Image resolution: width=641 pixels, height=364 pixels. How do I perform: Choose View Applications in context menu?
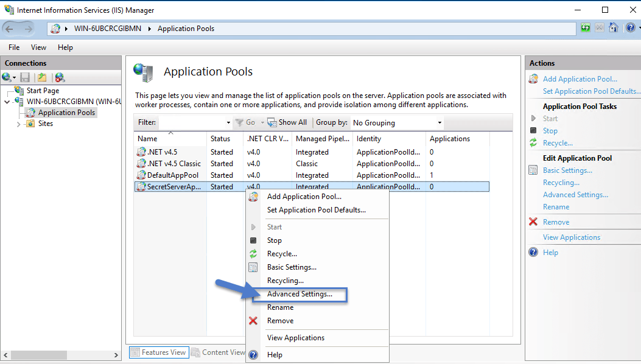point(296,338)
